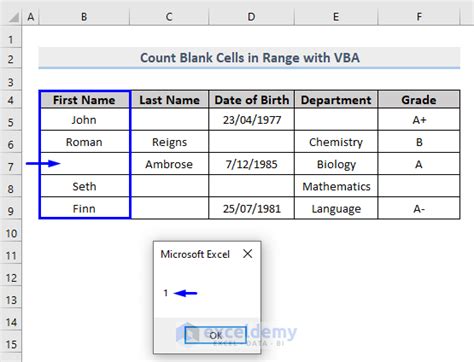Select row 2 header

click(x=11, y=59)
